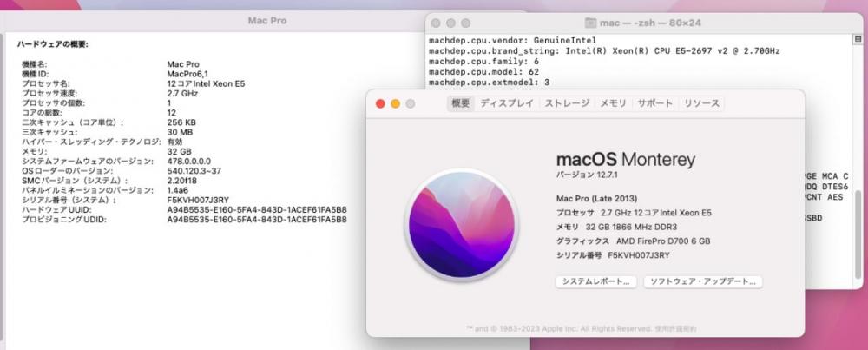The height and width of the screenshot is (350, 868).
Task: Select the 機種名 value Mac Pro
Action: click(x=183, y=64)
